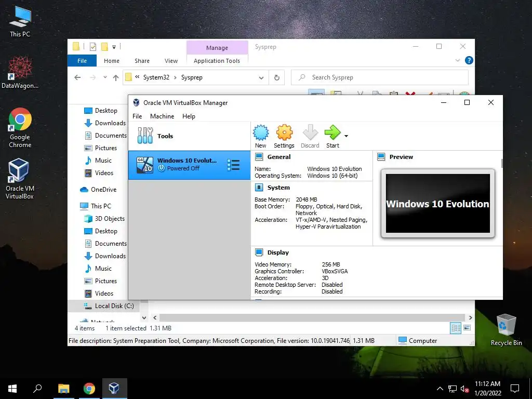Open notification center icon
532x399 pixels.
tap(515, 389)
